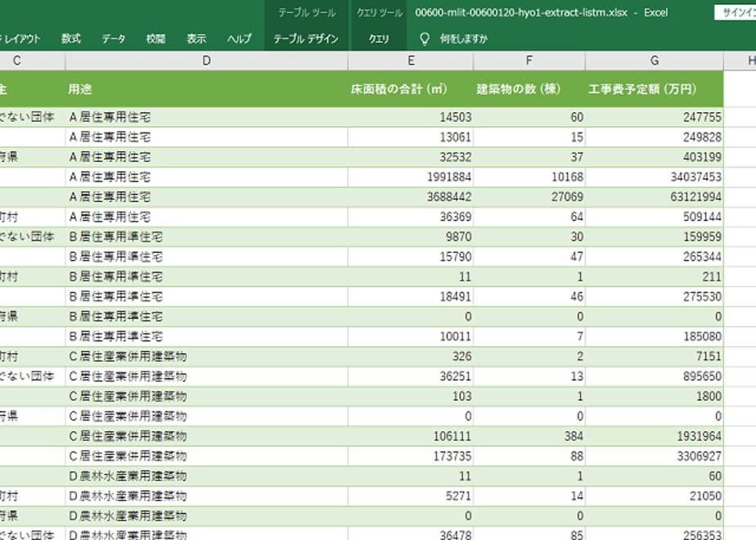Select the クエリ ribbon tab

[x=379, y=38]
